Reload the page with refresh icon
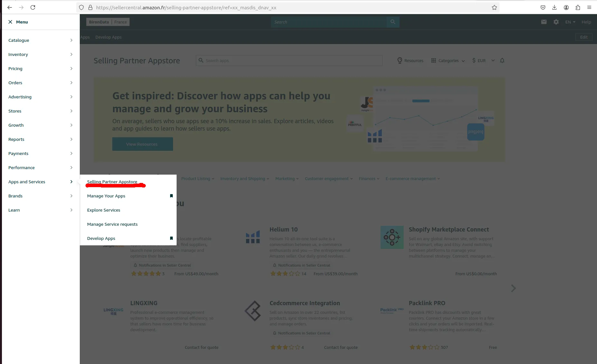Viewport: 597px width, 364px height. pos(33,7)
